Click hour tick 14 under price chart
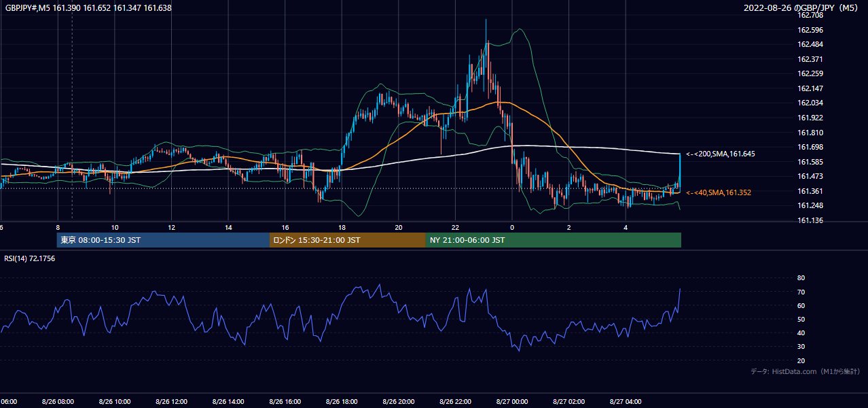 (x=228, y=227)
